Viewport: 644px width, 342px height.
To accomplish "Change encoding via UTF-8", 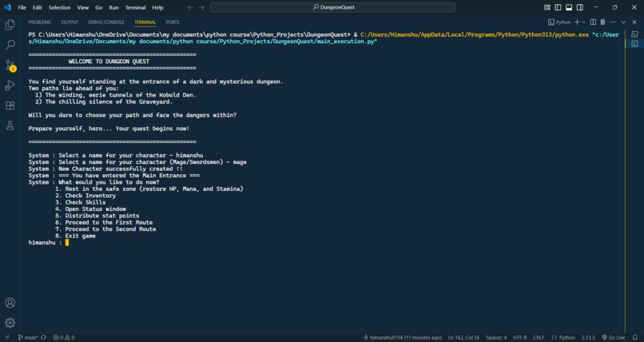I will click(519, 337).
